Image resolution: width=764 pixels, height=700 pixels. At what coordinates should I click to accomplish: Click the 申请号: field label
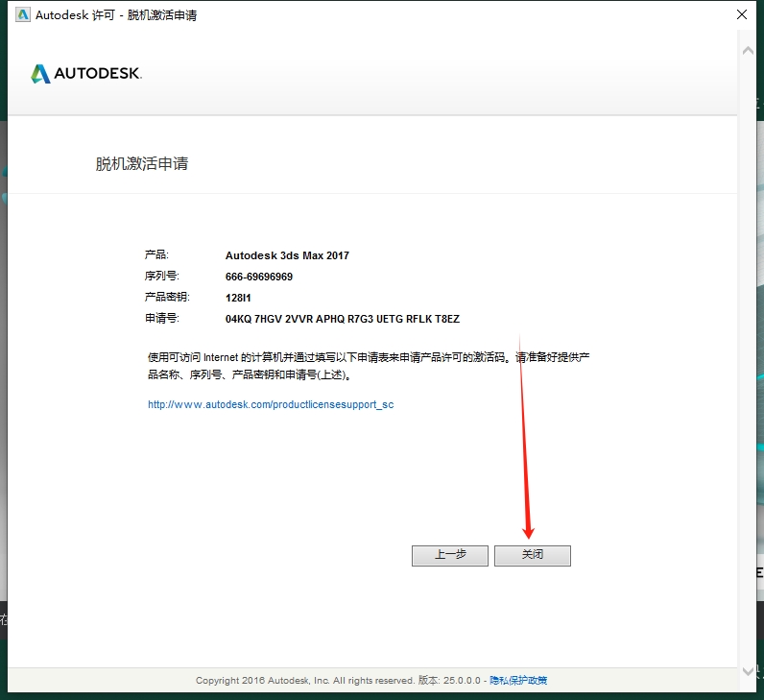coord(161,319)
